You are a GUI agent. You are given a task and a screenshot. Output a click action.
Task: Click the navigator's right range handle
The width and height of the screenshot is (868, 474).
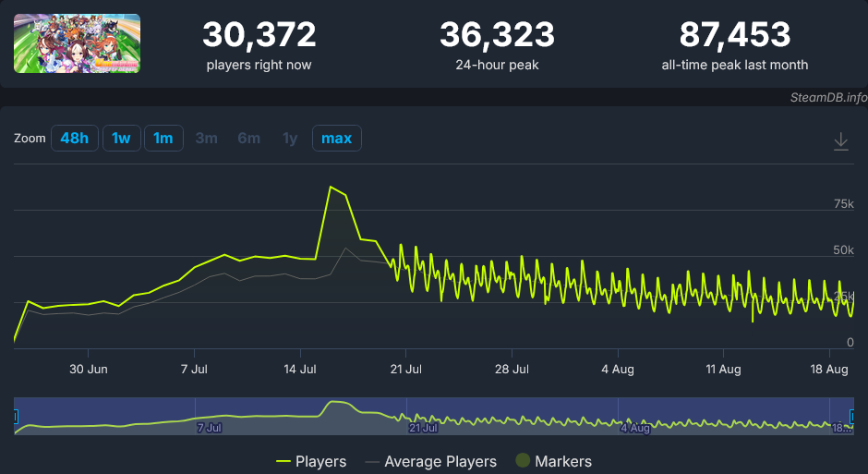[x=852, y=417]
